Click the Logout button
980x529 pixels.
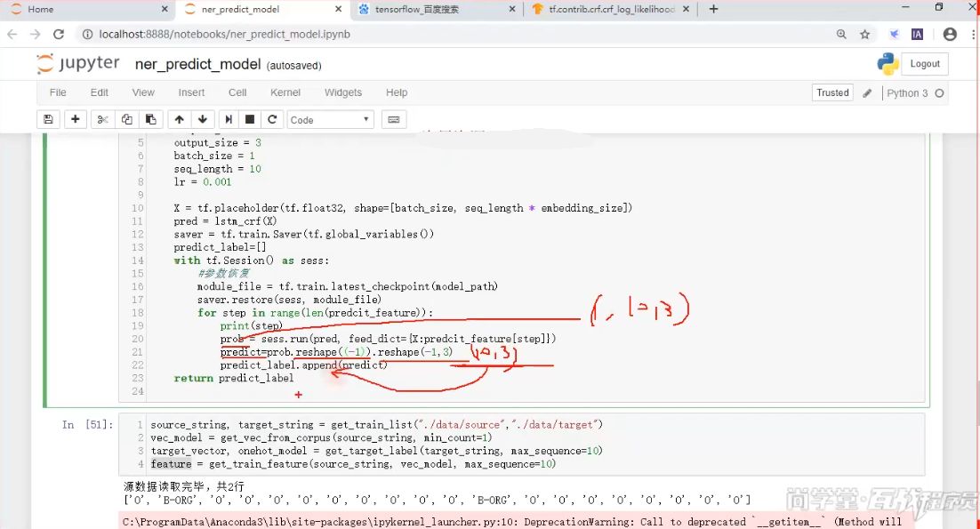[925, 64]
